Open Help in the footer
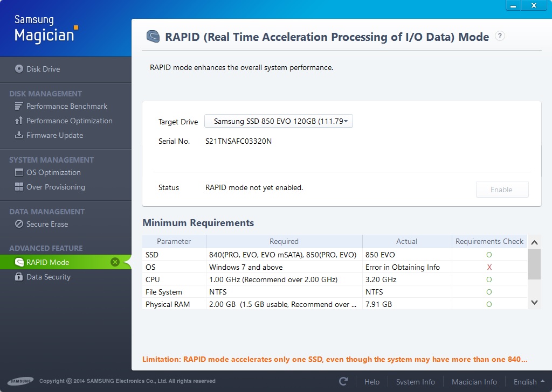The width and height of the screenshot is (552, 392). [372, 382]
